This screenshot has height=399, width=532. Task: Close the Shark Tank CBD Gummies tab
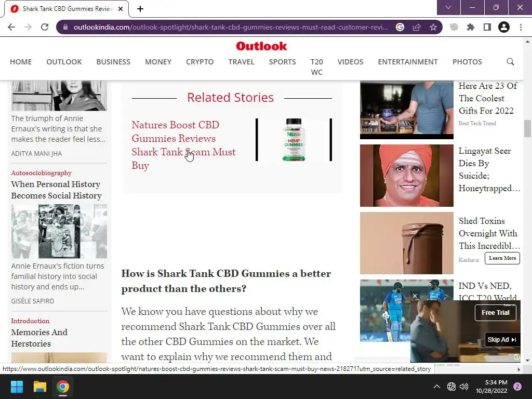[121, 9]
